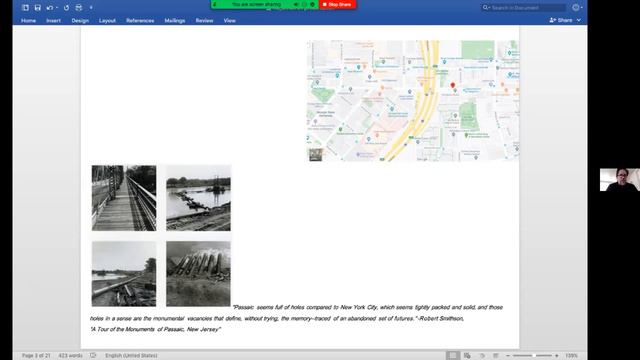The image size is (640, 360).
Task: Click the title text 'A Tour of the Monuments of Passaic'
Action: (x=156, y=329)
